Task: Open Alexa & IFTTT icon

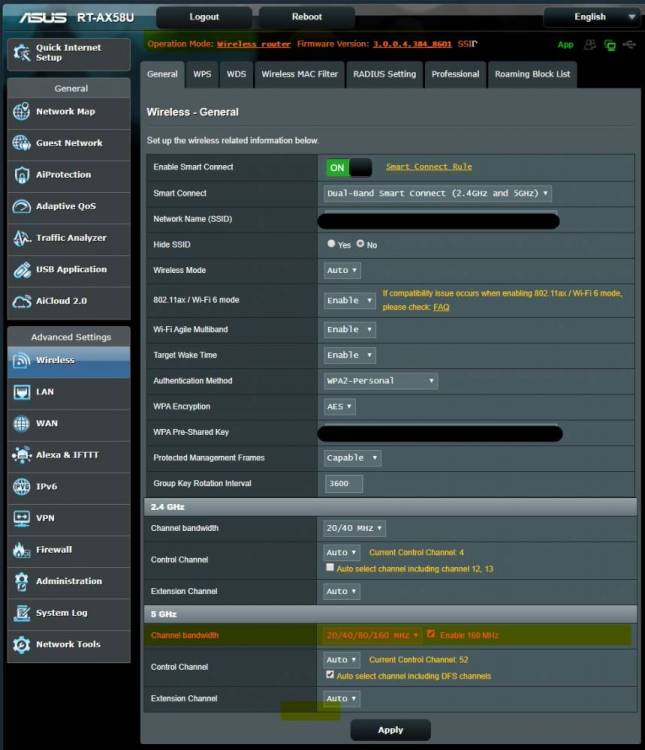Action: coord(22,455)
